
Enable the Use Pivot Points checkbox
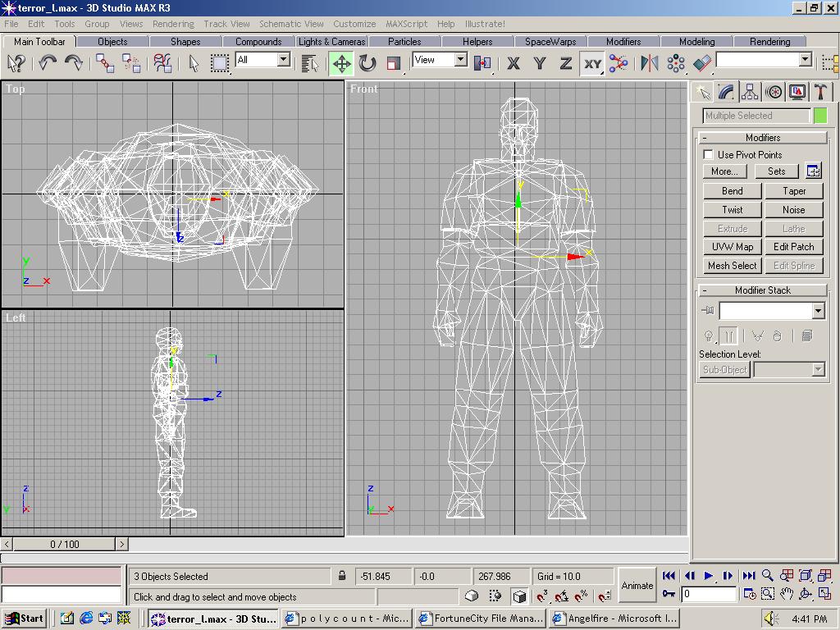tap(708, 155)
